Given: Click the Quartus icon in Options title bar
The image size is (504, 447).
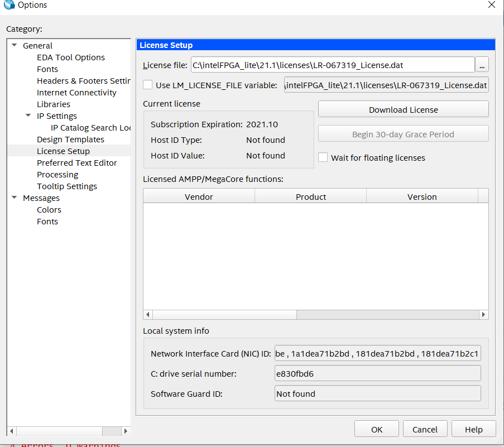Looking at the screenshot, I should 9,4.
